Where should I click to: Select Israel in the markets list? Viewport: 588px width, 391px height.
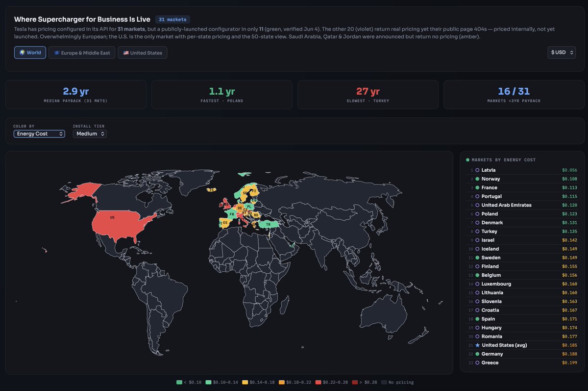point(522,240)
